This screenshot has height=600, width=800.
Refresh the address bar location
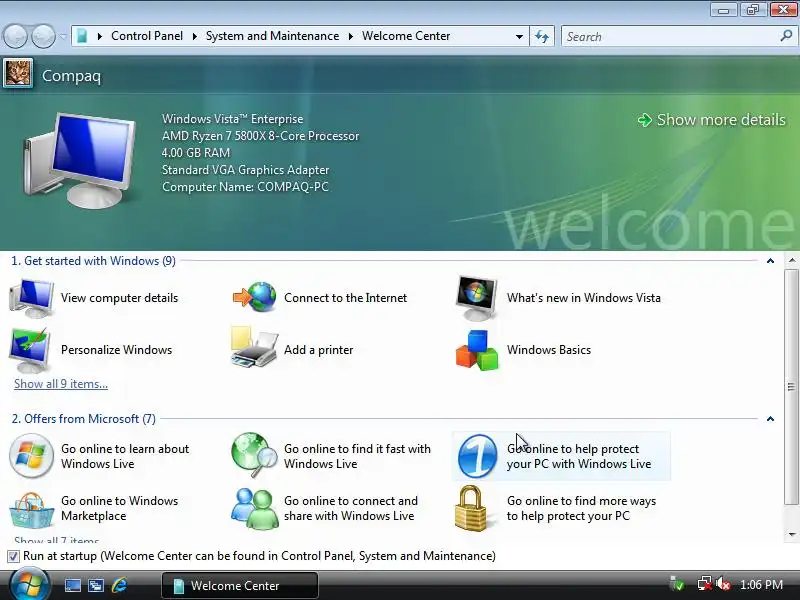[542, 36]
